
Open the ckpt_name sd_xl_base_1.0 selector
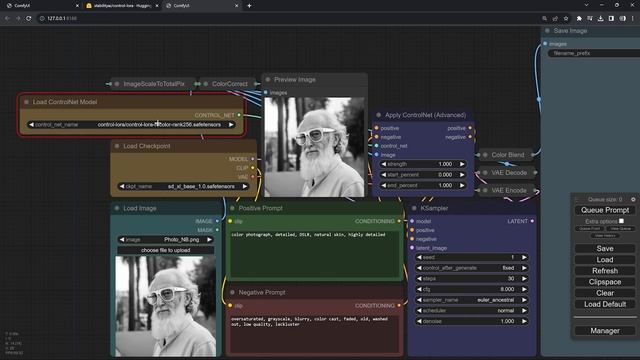tap(183, 186)
